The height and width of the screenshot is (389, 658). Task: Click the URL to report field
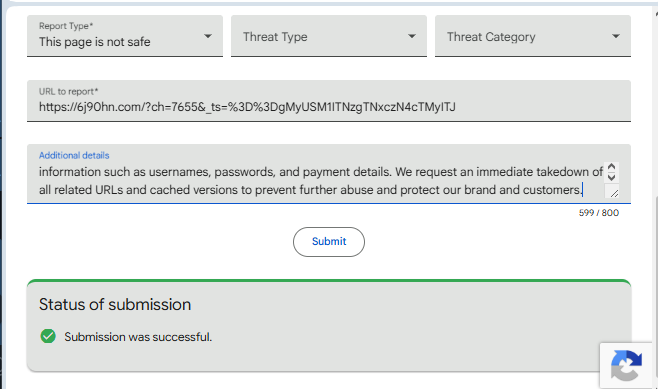click(x=329, y=101)
